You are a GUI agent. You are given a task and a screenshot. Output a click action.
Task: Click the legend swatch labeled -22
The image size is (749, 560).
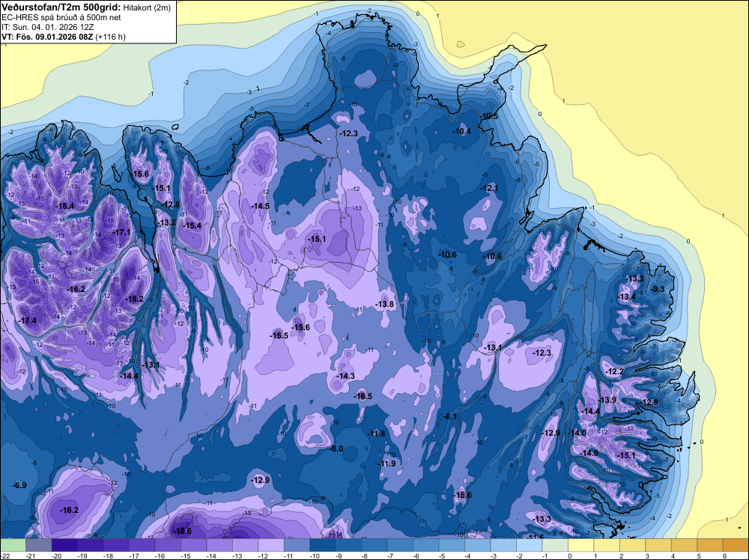click(x=13, y=545)
